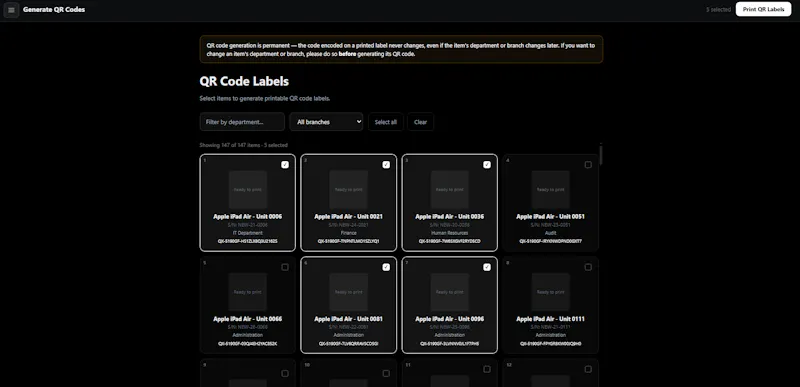Check the Unit 0051 iPad checkbox
Viewport: 800px width, 387px height.
pyautogui.click(x=588, y=165)
